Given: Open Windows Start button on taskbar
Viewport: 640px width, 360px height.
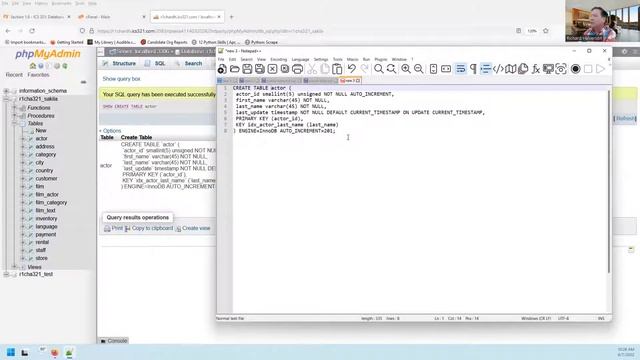Looking at the screenshot, I should (x=11, y=352).
